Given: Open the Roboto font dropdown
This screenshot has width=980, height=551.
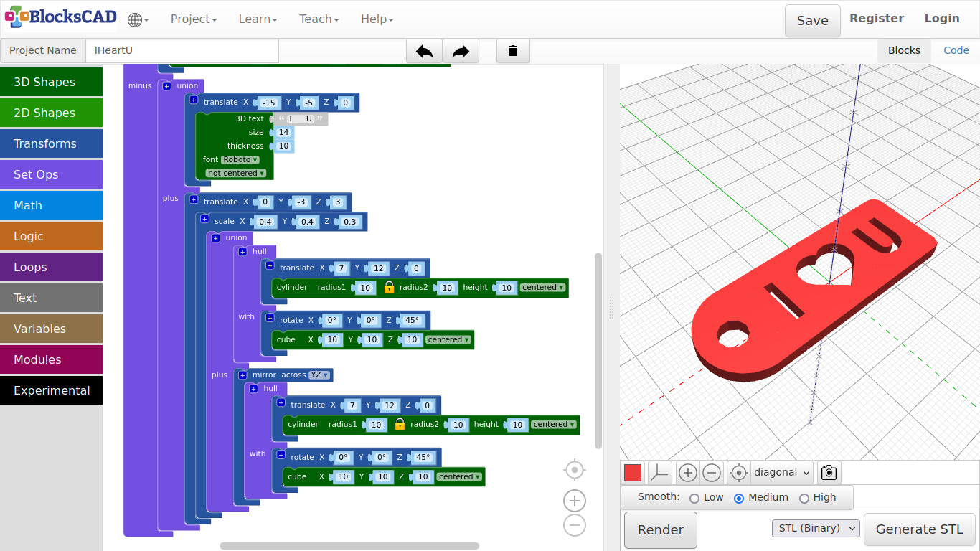Looking at the screenshot, I should 240,160.
